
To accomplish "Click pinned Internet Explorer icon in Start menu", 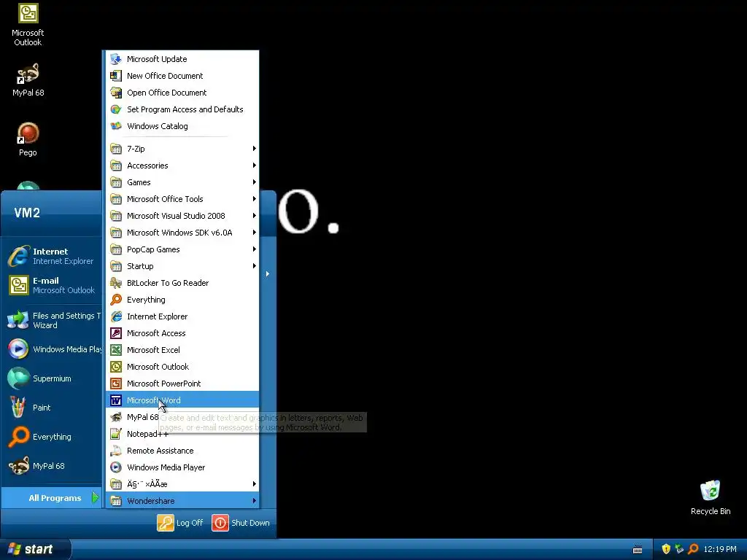I will point(18,256).
